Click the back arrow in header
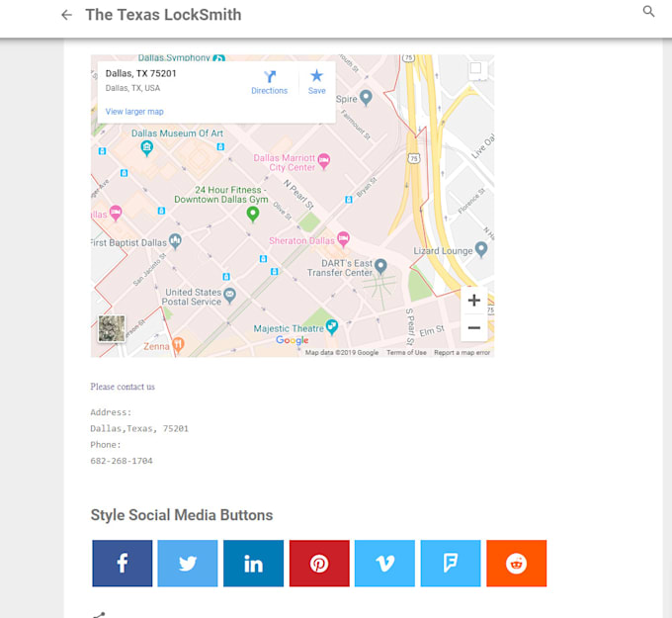672x618 pixels. tap(66, 15)
